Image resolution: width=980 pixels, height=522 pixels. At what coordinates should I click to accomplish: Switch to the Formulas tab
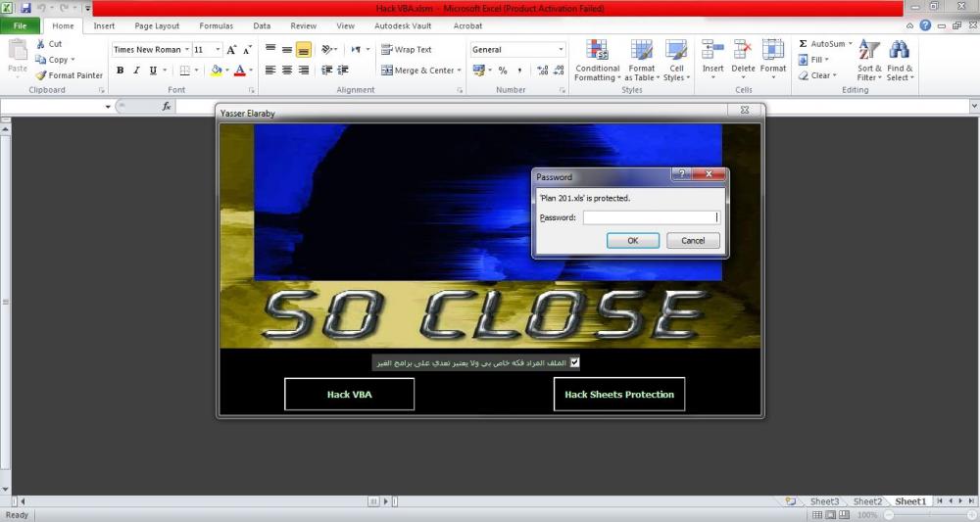point(217,25)
